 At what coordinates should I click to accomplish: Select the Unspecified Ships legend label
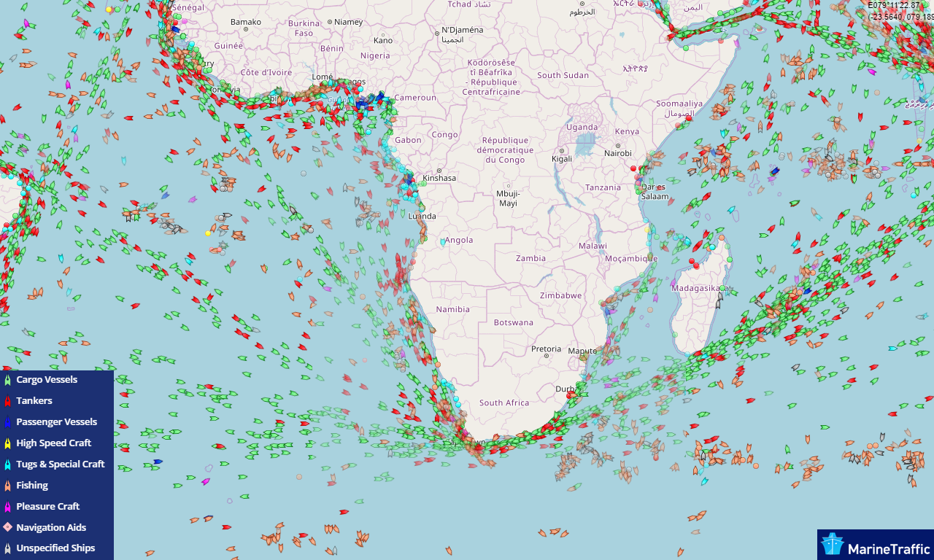coord(55,548)
